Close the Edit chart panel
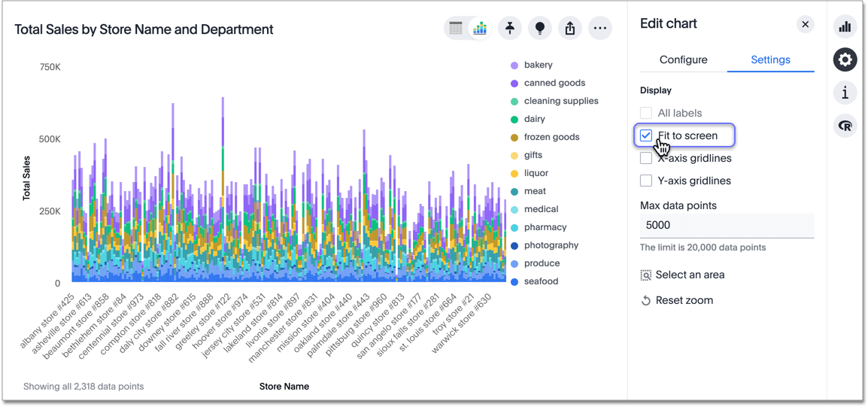 click(805, 24)
